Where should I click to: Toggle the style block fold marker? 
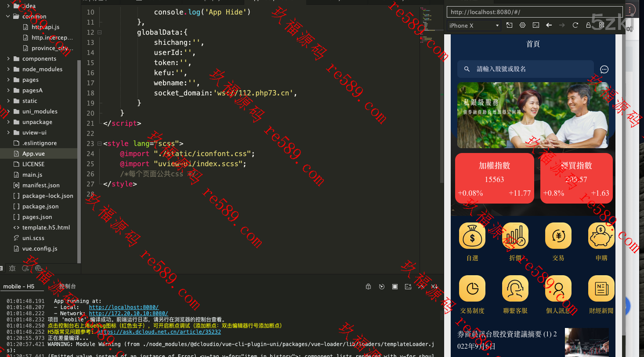[x=100, y=143]
